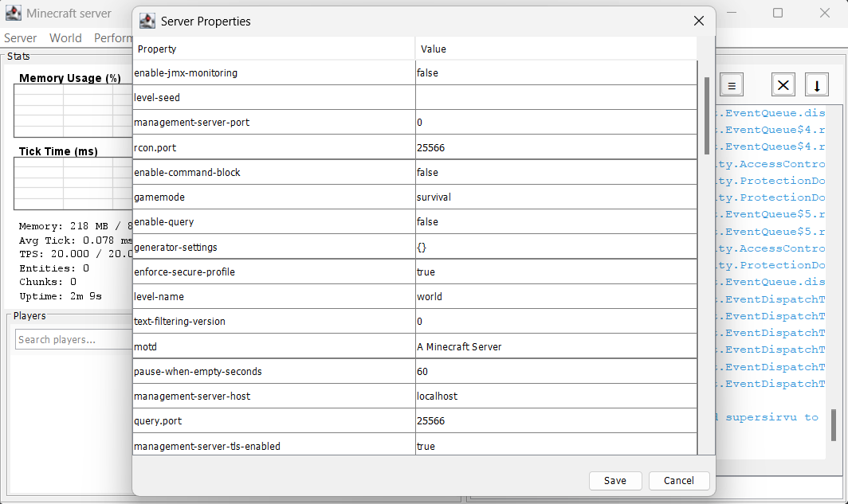Click the console log scrollbar thumb in main window
Viewport: 848px width, 504px height.
834,425
